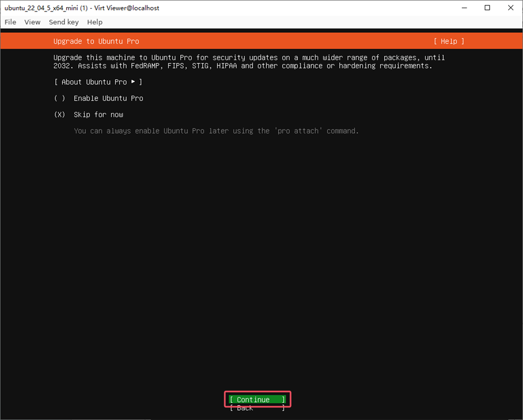Close the Virt Viewer window
The height and width of the screenshot is (420, 523).
tap(510, 8)
